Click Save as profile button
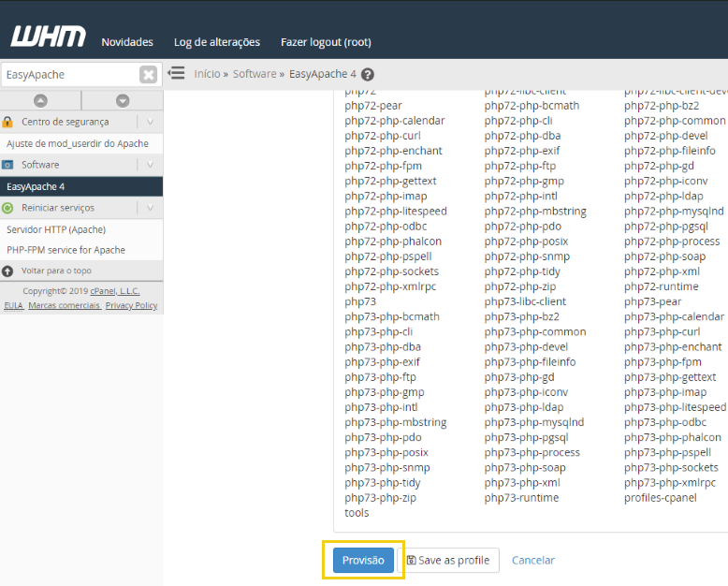 coord(448,560)
